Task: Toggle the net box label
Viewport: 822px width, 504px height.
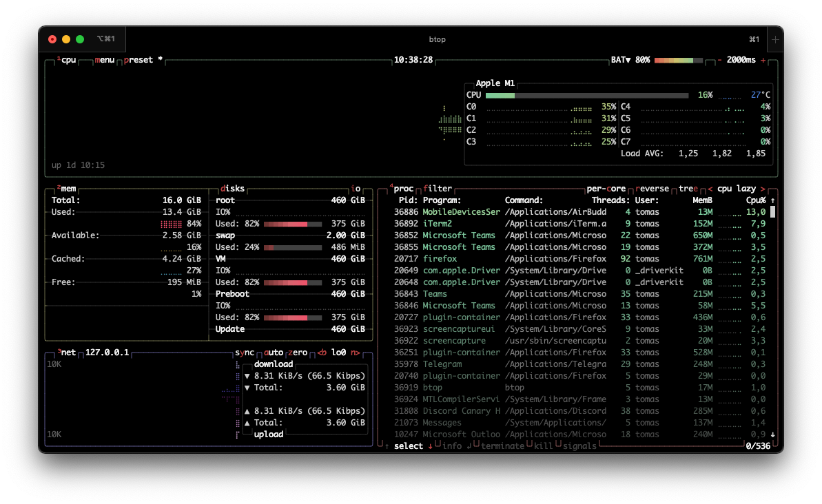Action: tap(67, 352)
